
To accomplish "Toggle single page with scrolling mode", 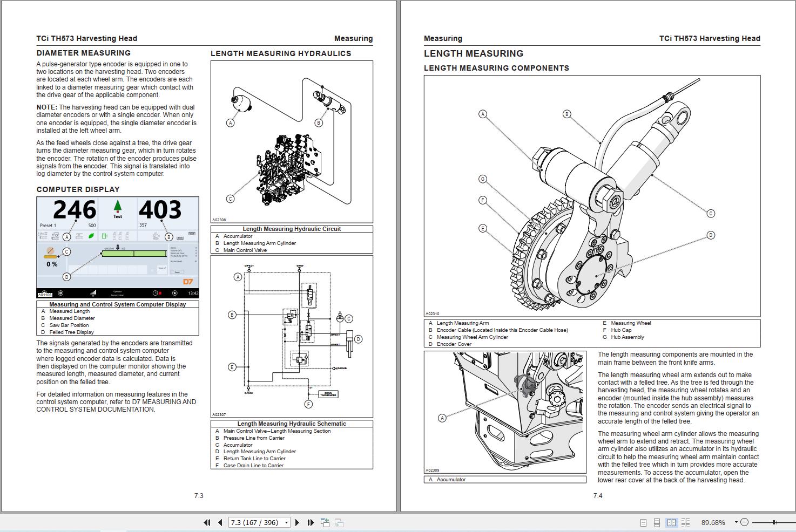I will (657, 522).
